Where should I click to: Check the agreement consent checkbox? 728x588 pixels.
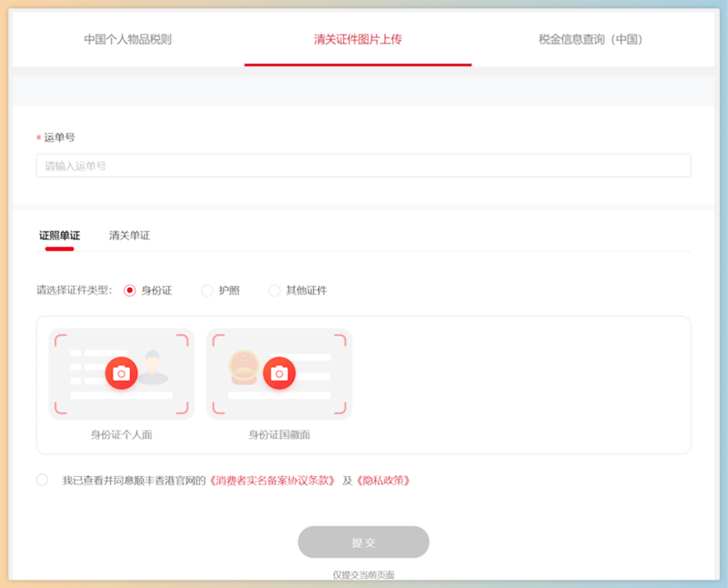pyautogui.click(x=42, y=479)
